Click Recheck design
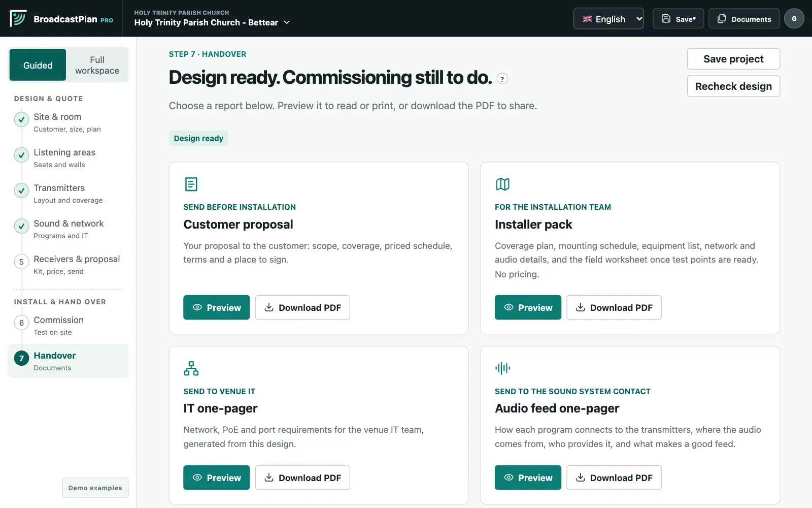The image size is (812, 508). [733, 86]
